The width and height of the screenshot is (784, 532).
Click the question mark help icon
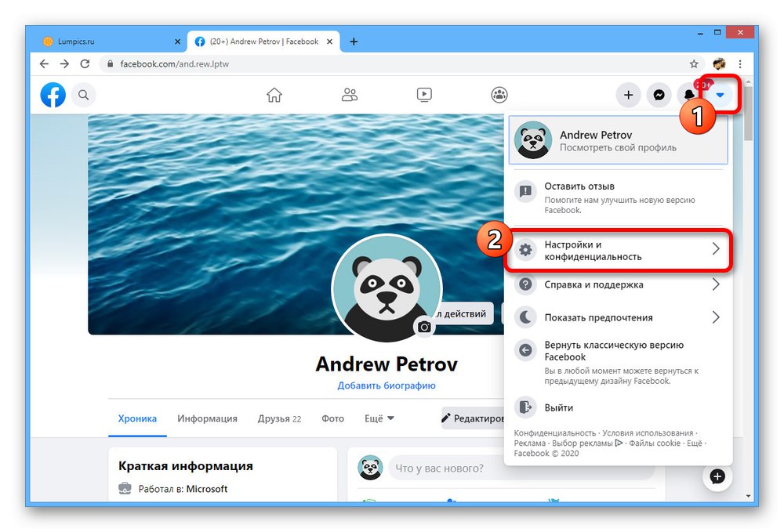[x=525, y=284]
